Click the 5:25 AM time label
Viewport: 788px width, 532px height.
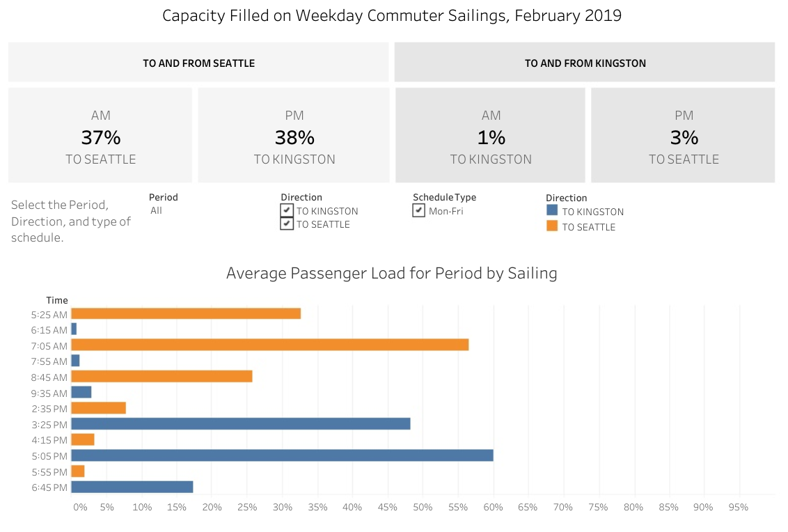[x=49, y=314]
